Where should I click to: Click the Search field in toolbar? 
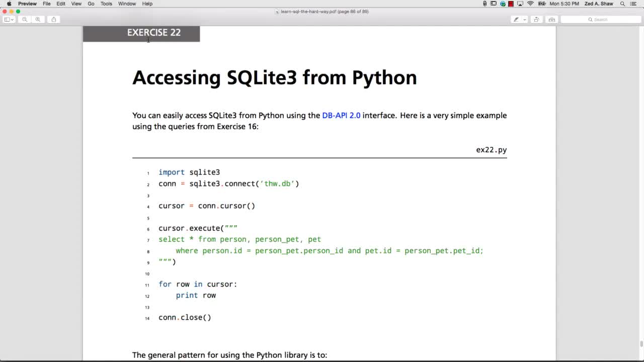601,20
